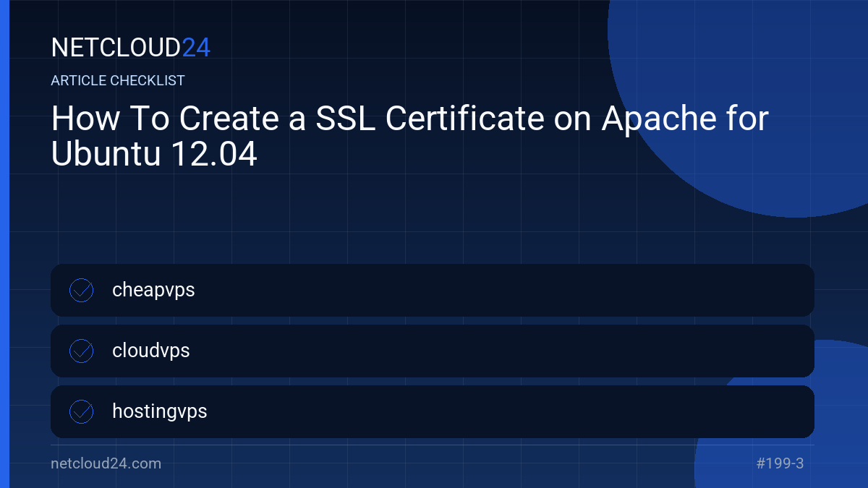Click the SSL Certificate article title
This screenshot has height=488, width=868.
coord(409,137)
